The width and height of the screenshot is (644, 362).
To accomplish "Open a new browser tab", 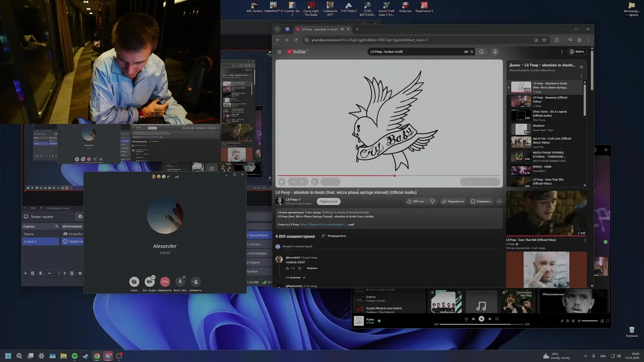I will (x=357, y=29).
